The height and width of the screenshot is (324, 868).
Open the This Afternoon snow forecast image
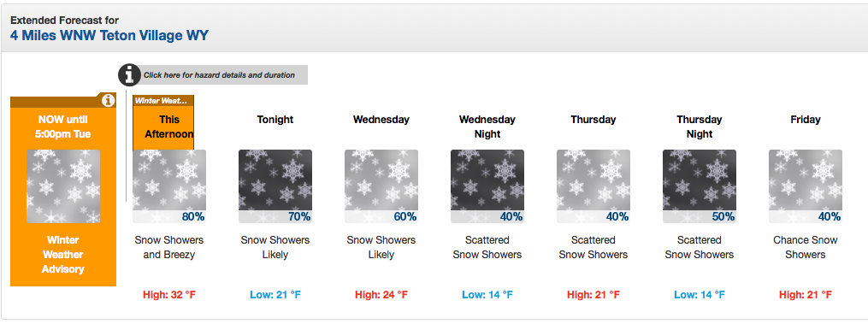[169, 186]
